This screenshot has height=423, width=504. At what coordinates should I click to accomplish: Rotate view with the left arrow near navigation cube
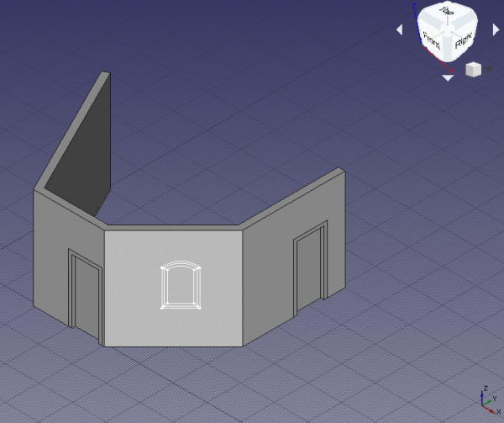tap(400, 30)
